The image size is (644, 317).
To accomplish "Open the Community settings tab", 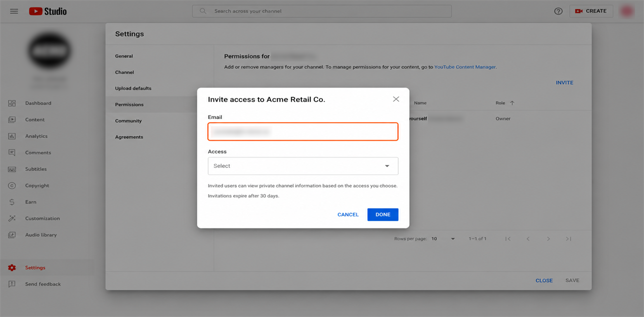I will tap(128, 121).
